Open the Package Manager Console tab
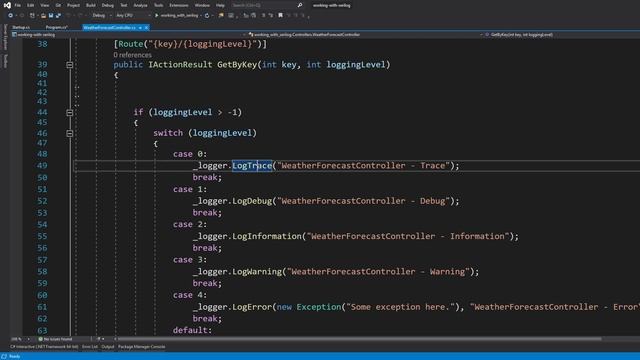640x360 pixels. point(142,347)
